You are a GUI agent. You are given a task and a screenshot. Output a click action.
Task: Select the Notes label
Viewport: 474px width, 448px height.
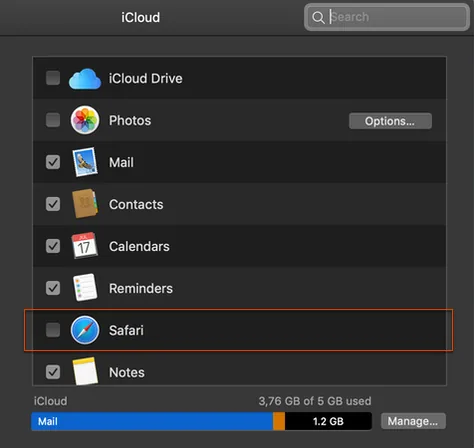click(x=127, y=373)
